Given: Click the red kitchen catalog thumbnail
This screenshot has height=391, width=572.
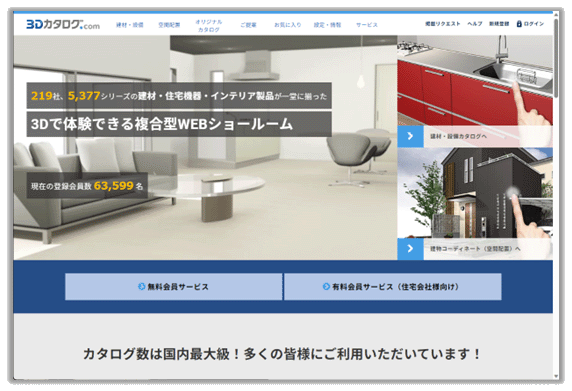Looking at the screenshot, I should 475,81.
